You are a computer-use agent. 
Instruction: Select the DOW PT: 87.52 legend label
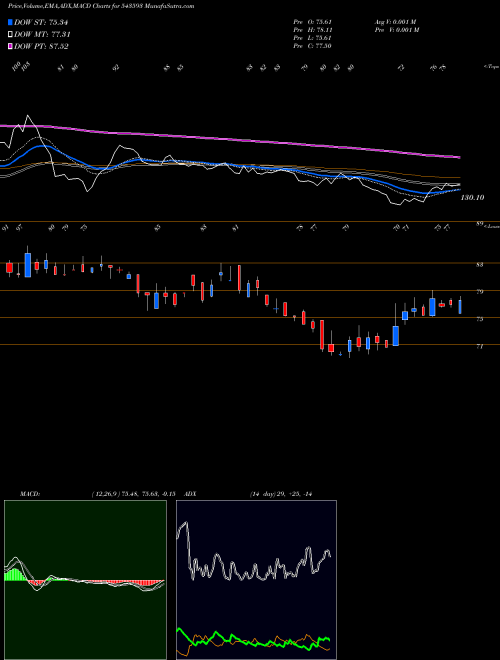coord(41,46)
